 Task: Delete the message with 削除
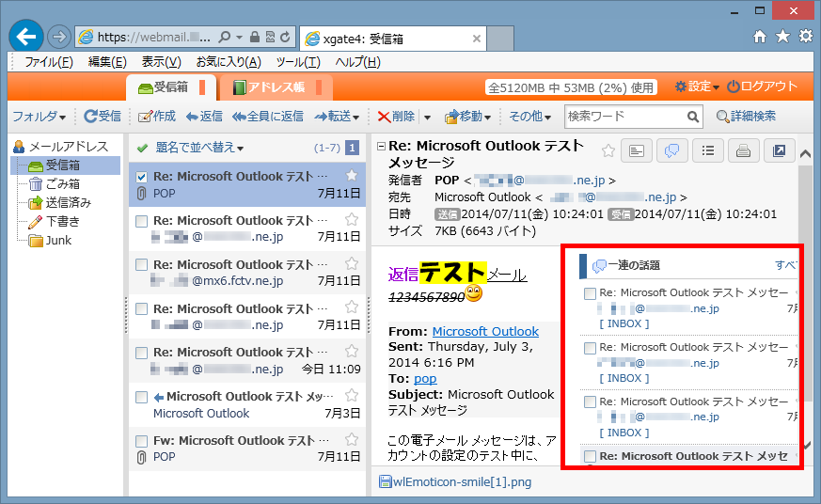tap(396, 117)
